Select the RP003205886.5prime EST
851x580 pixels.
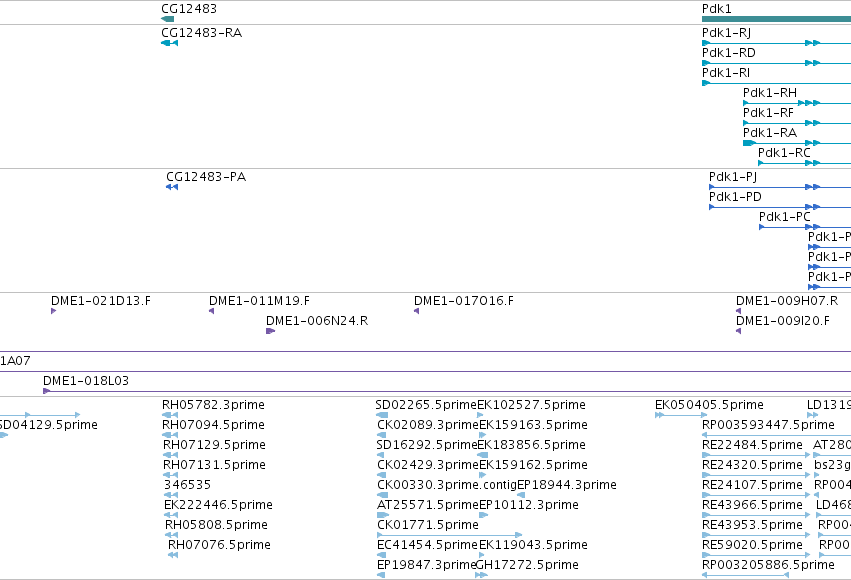click(768, 565)
